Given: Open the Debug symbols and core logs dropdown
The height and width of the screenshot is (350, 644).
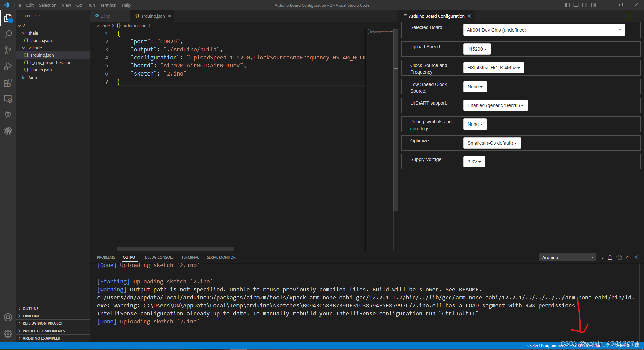Looking at the screenshot, I should (475, 124).
